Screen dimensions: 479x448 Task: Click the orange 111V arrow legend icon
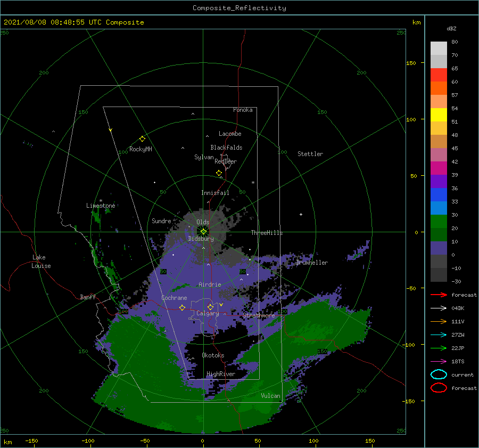point(439,321)
